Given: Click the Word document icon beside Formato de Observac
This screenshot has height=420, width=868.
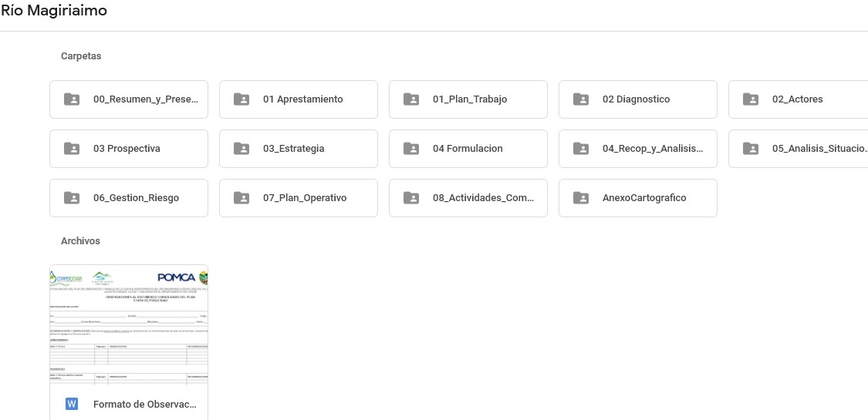Looking at the screenshot, I should pyautogui.click(x=72, y=404).
